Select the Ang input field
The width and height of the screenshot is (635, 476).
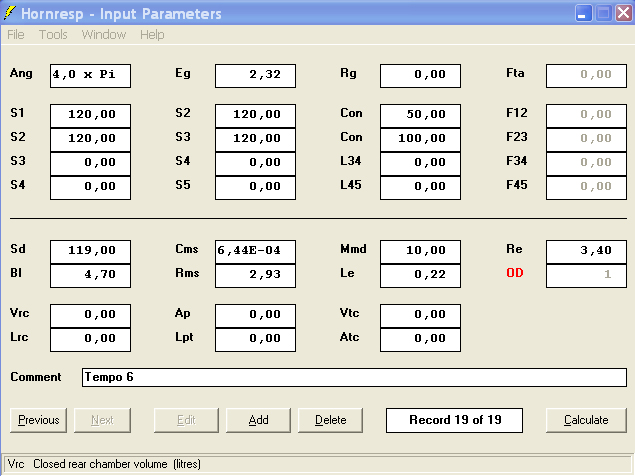(x=90, y=75)
